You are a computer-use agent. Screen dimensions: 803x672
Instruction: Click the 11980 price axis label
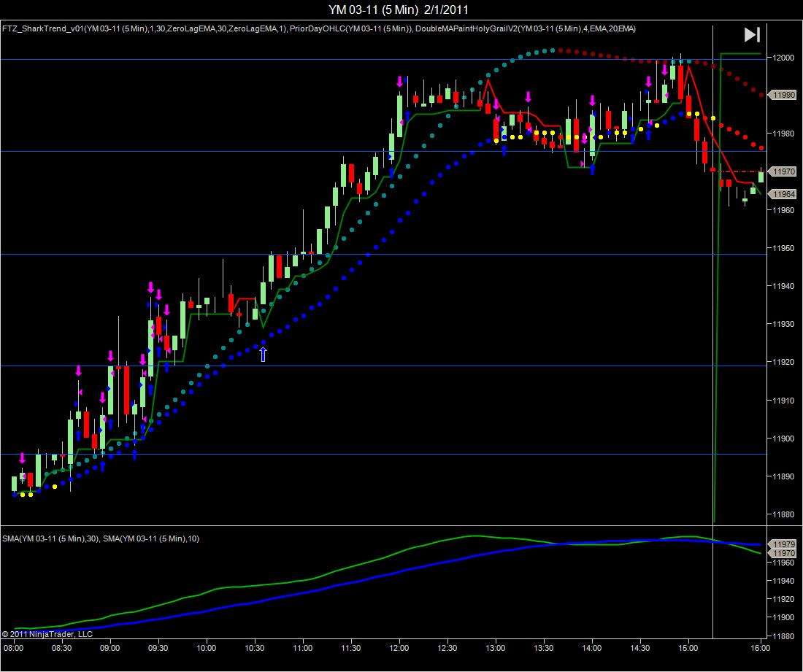[x=783, y=134]
